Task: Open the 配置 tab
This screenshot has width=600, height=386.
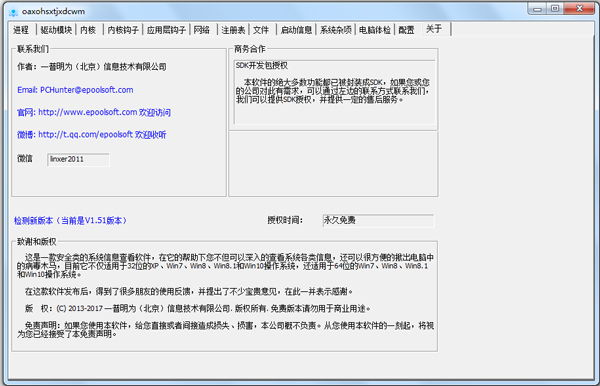Action: click(406, 30)
